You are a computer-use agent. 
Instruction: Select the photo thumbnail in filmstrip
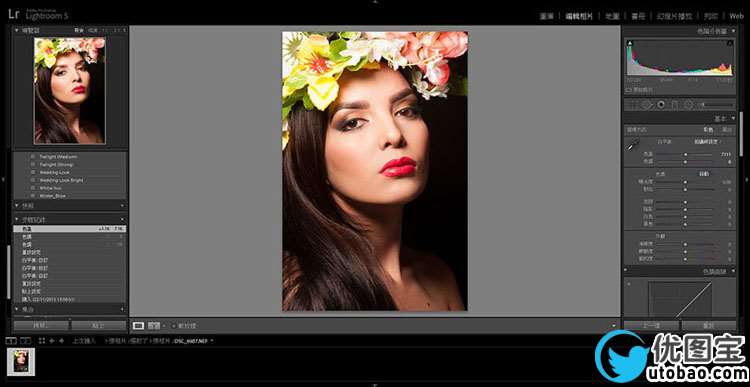(x=21, y=362)
